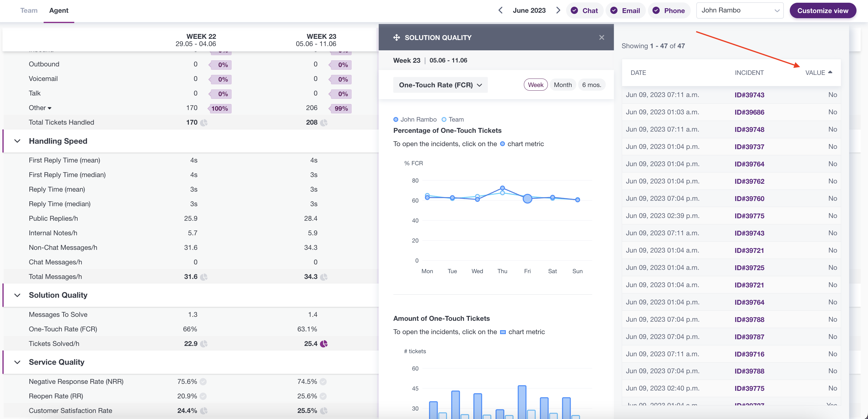Viewport: 868px width, 419px height.
Task: Click the Messages To Solve row label
Action: click(58, 314)
